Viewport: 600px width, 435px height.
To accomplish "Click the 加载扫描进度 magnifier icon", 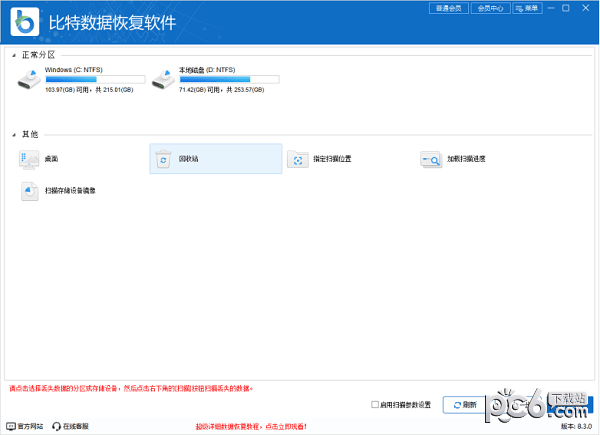I will point(431,160).
